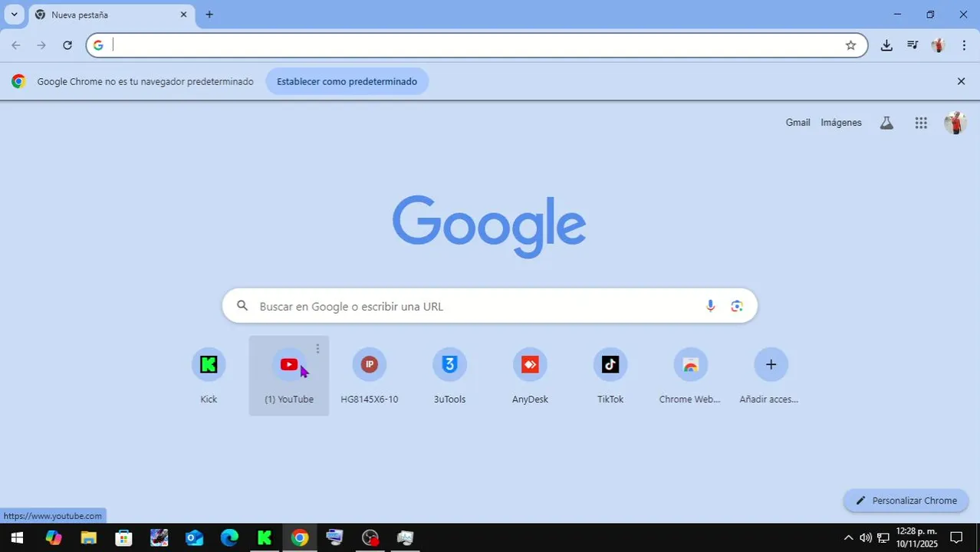Open the taskbar clock and date
980x552 pixels.
tap(916, 537)
